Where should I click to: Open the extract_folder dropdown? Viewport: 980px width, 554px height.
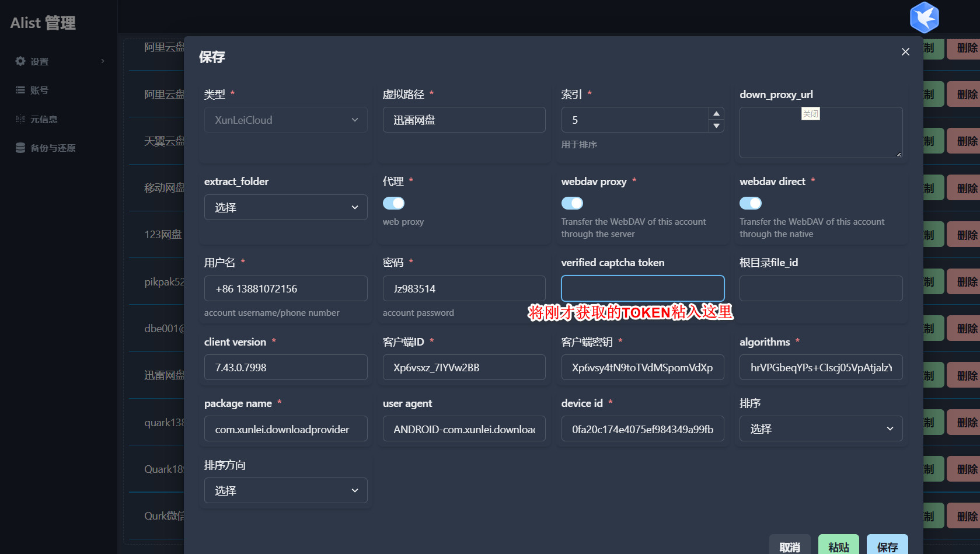(286, 207)
